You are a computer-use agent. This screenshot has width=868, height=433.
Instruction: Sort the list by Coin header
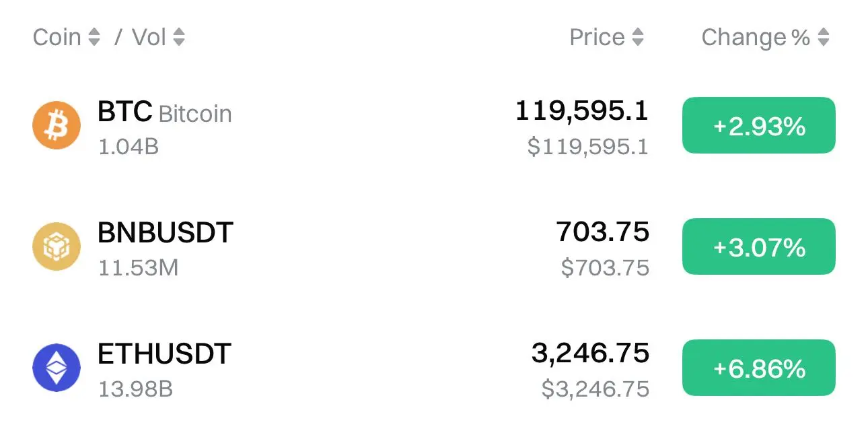57,37
